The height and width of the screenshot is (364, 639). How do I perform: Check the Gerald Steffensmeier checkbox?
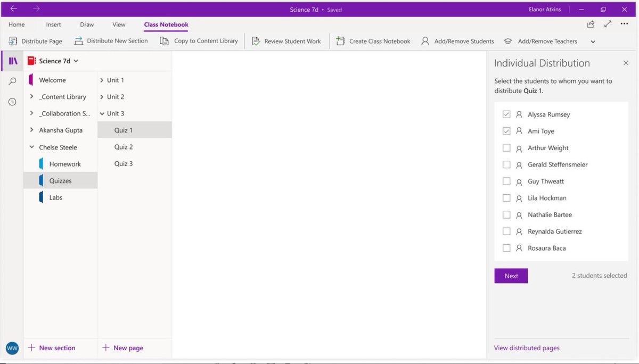pos(506,164)
